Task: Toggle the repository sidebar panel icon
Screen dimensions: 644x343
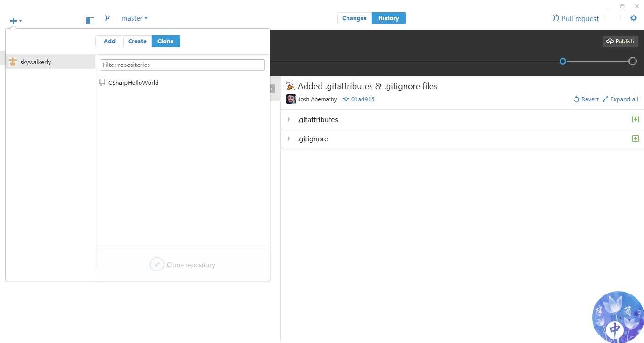Action: [90, 20]
